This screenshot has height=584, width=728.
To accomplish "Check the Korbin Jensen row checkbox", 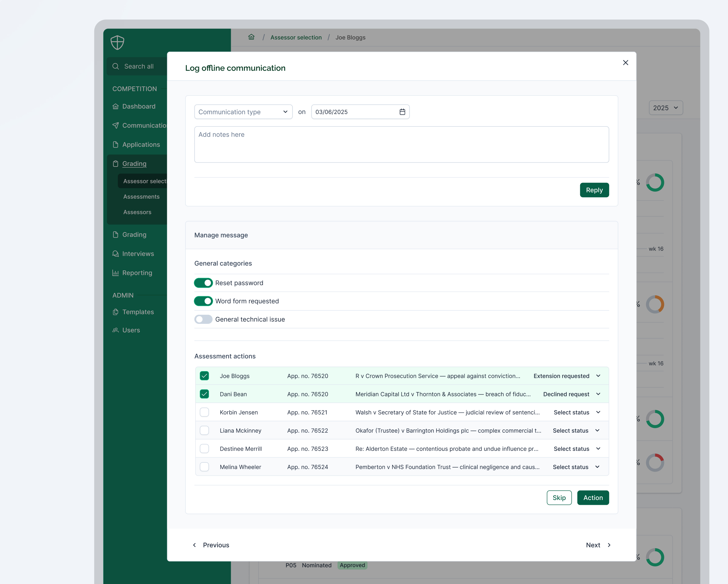I will (204, 412).
